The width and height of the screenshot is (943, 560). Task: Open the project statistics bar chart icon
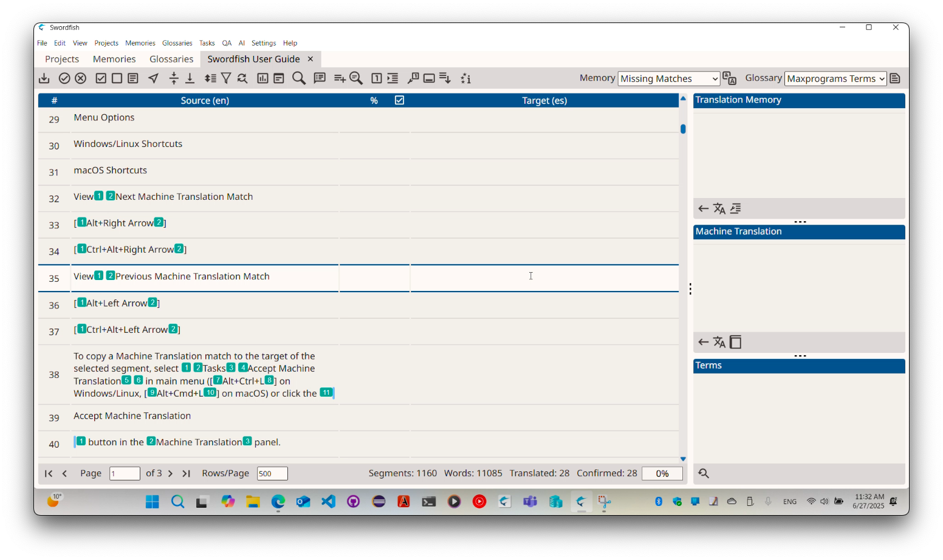click(262, 78)
